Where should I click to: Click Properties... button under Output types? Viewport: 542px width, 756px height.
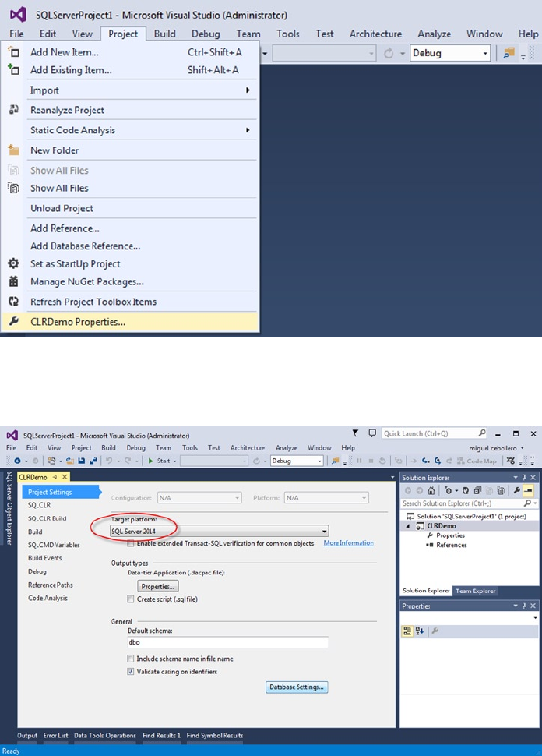click(x=158, y=586)
